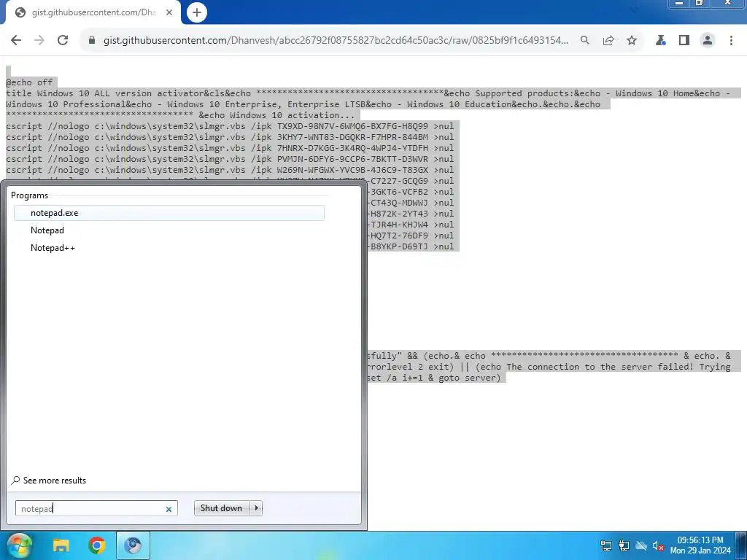Open the Chrome profile avatar
This screenshot has width=747, height=560.
(708, 41)
